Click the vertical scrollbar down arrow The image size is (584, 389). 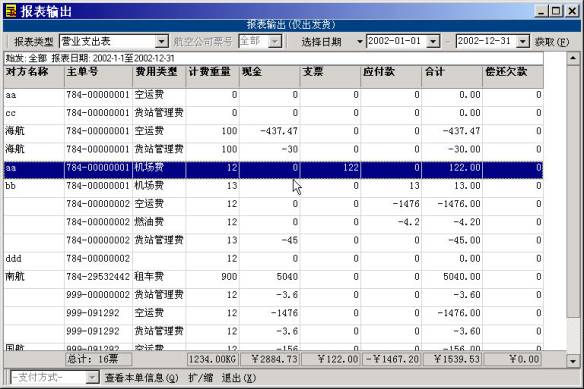(573, 360)
